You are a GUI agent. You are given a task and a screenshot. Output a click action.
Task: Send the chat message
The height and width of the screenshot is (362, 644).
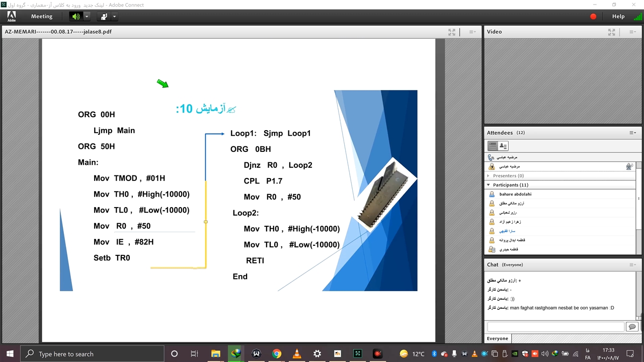point(632,327)
